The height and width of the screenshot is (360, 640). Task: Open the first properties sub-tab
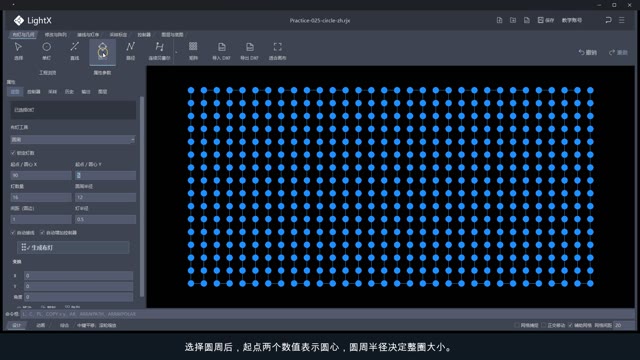(x=15, y=92)
